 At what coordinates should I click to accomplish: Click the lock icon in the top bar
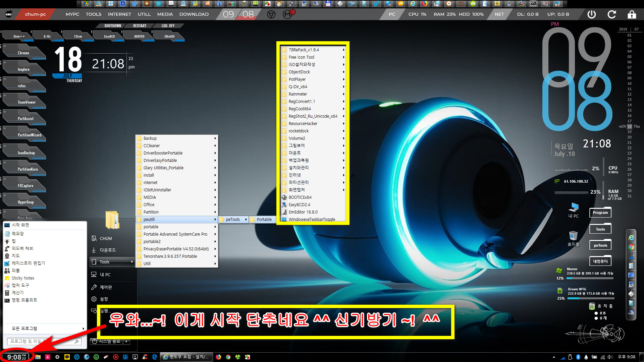[632, 14]
